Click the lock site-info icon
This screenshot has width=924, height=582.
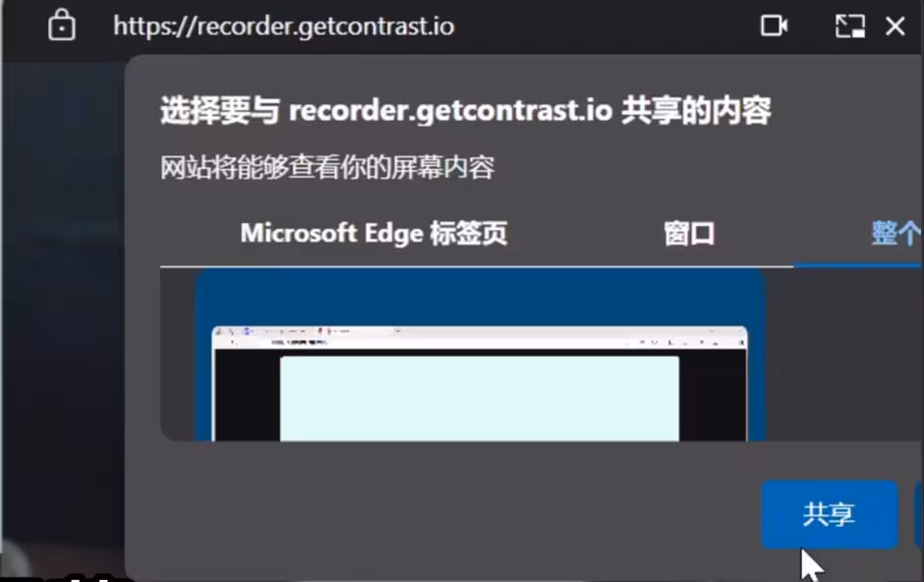(x=61, y=26)
